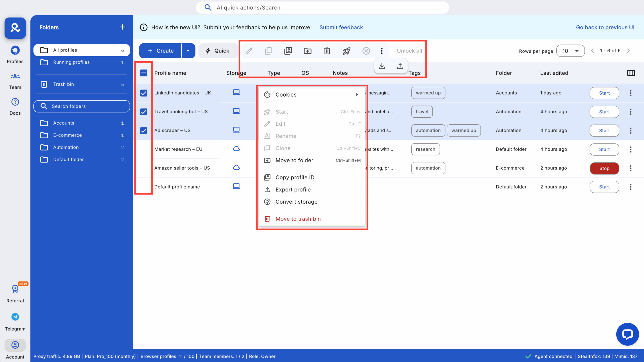Click the import (download) icon in the popover

pyautogui.click(x=382, y=66)
